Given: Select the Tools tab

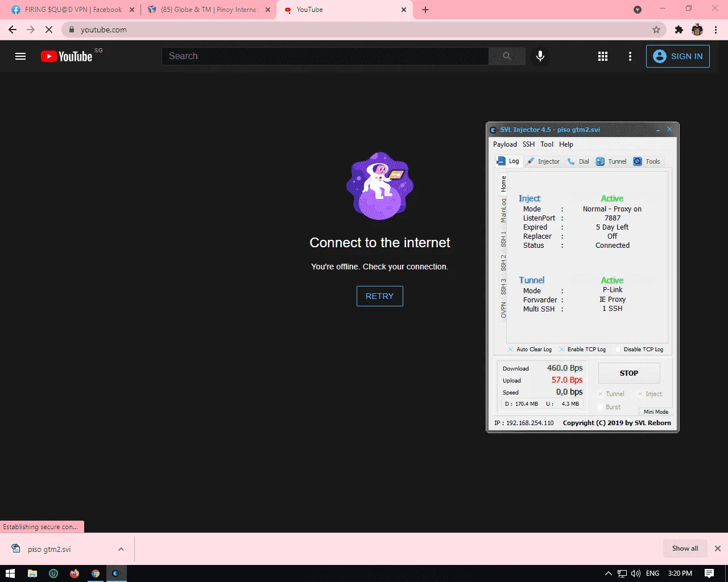Looking at the screenshot, I should pyautogui.click(x=647, y=161).
